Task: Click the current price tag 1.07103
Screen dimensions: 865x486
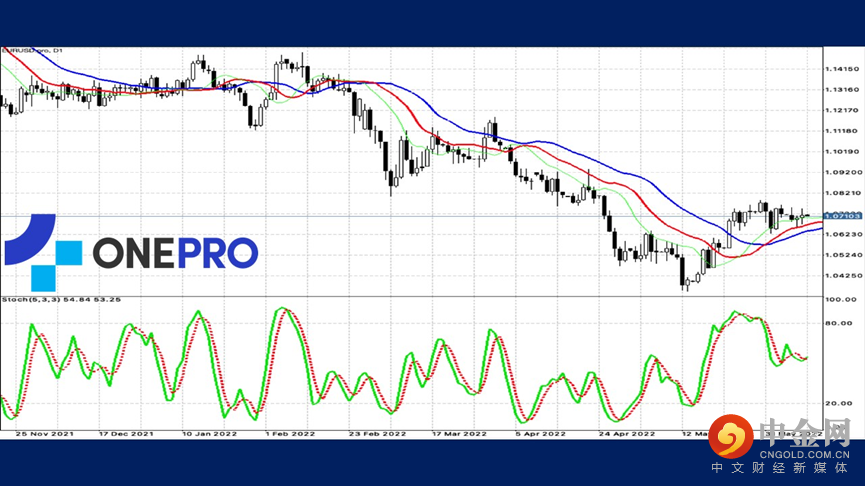Action: 842,216
